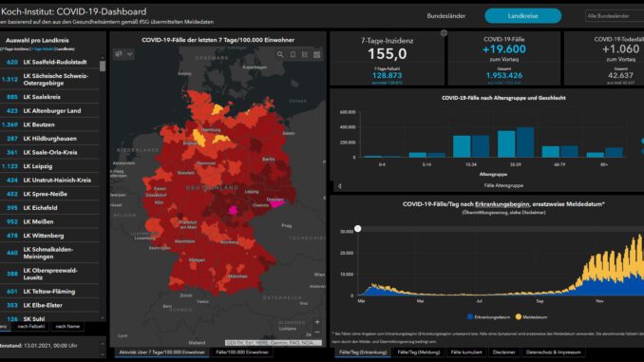644x362 pixels.
Task: Switch to the Fälle/100.000 Einwohner tab
Action: click(242, 352)
